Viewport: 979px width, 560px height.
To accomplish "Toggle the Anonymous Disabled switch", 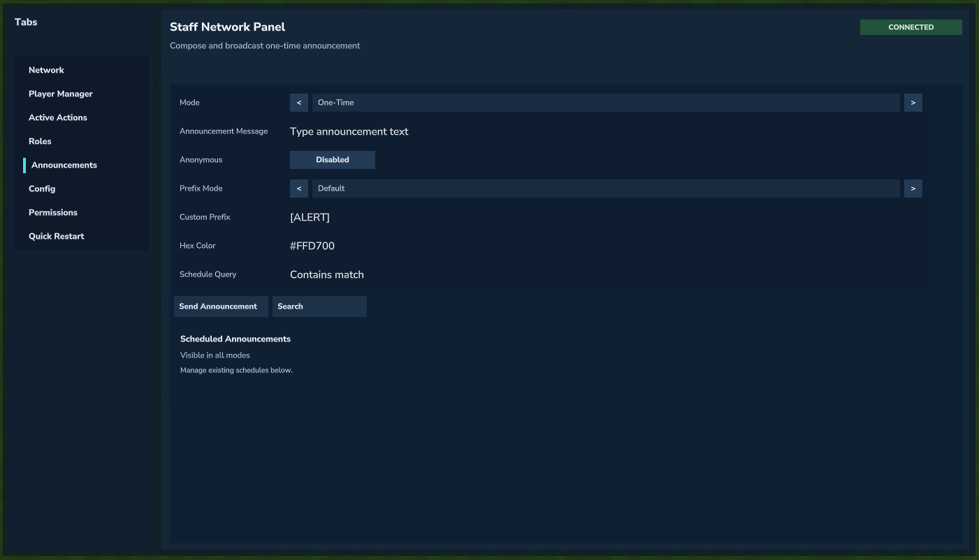I will (x=332, y=160).
